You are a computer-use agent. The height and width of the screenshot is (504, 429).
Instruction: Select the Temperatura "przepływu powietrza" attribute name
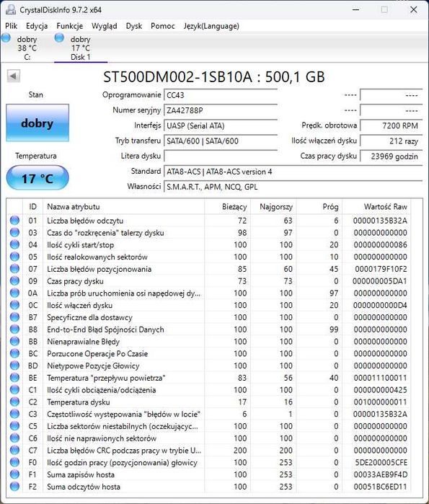(x=106, y=378)
